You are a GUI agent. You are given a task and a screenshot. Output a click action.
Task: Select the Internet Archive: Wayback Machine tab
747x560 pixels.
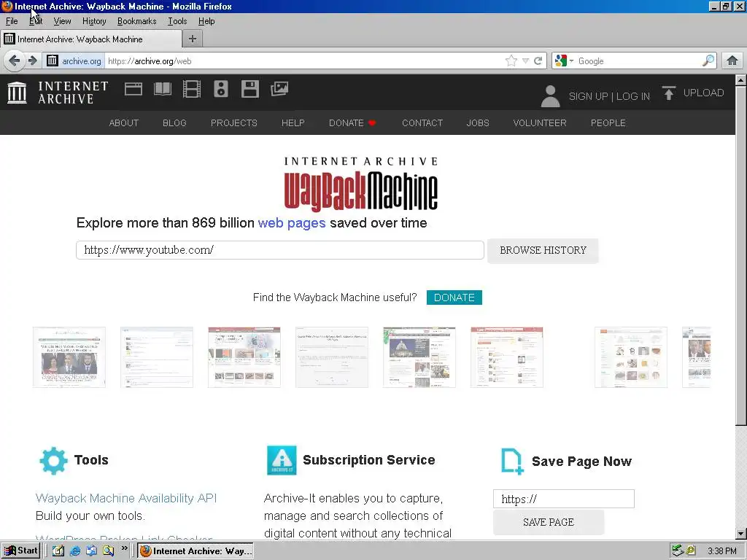[x=91, y=39]
